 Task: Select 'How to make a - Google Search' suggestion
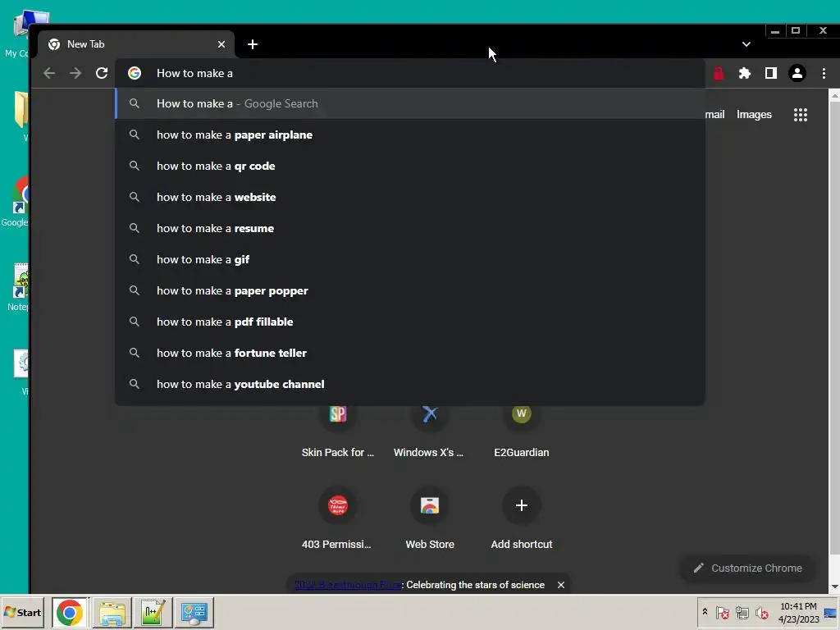(x=410, y=104)
